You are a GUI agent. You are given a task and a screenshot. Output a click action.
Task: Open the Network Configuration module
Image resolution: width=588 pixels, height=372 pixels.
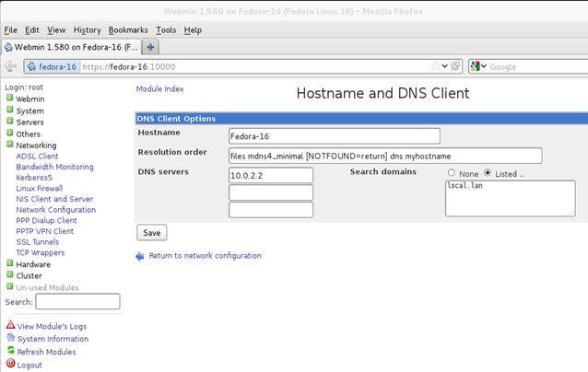[x=56, y=210]
